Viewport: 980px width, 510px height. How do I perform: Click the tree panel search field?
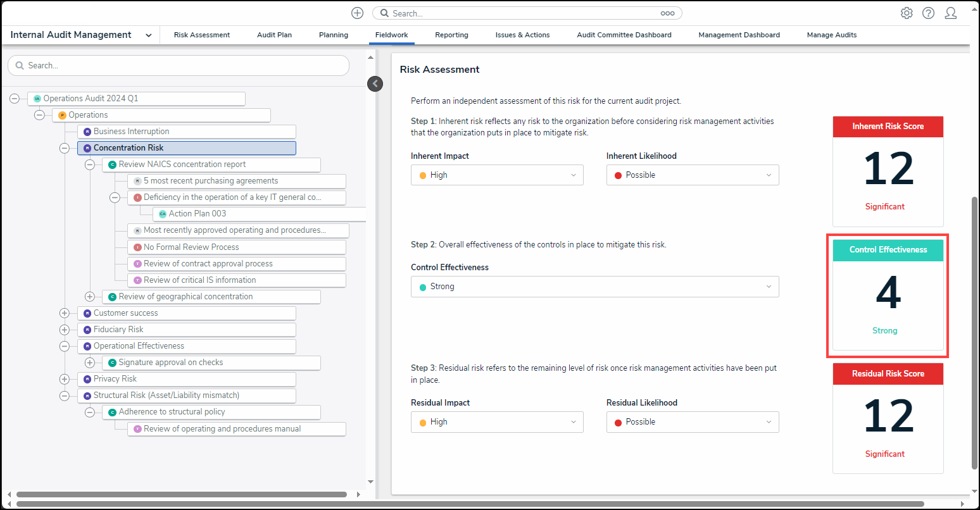coord(179,65)
